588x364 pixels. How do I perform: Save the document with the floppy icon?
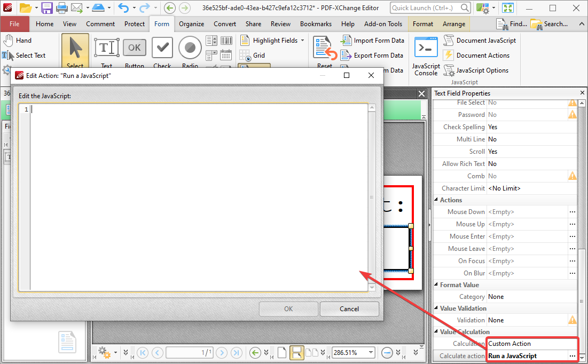tap(47, 7)
